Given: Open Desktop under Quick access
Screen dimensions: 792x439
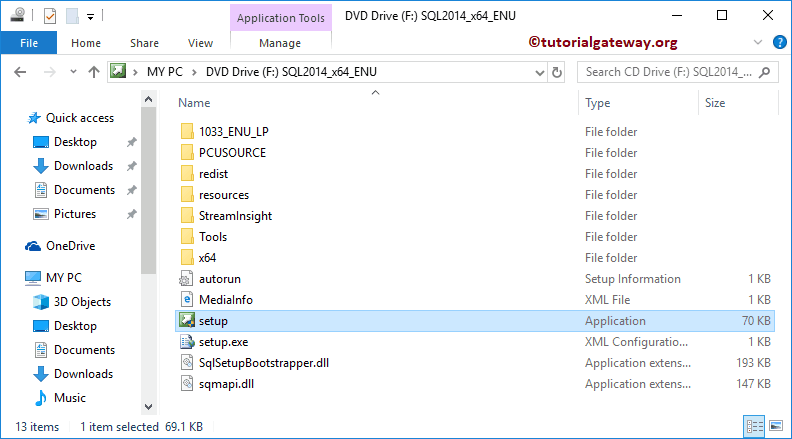Looking at the screenshot, I should pyautogui.click(x=75, y=142).
